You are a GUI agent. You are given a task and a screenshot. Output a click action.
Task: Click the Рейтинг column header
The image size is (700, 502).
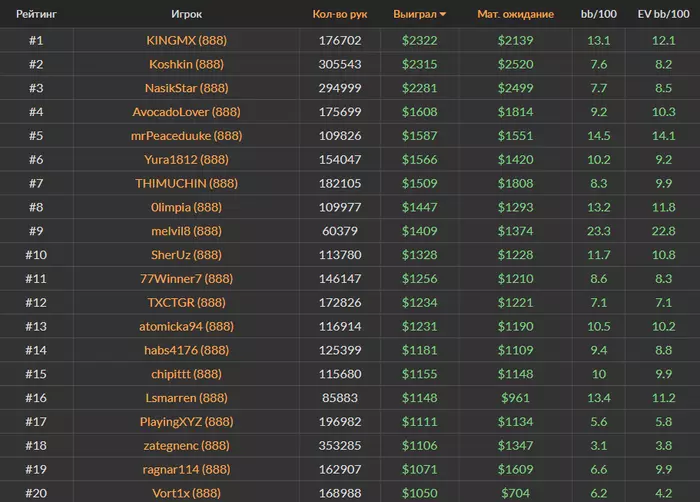pos(36,14)
